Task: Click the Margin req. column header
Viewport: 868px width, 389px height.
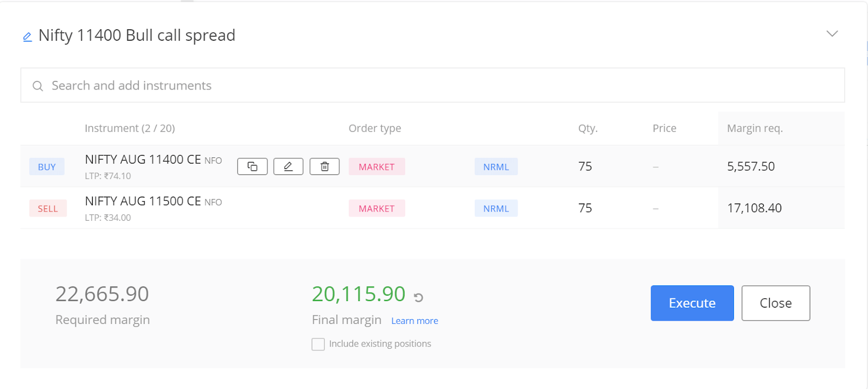Action: (755, 129)
